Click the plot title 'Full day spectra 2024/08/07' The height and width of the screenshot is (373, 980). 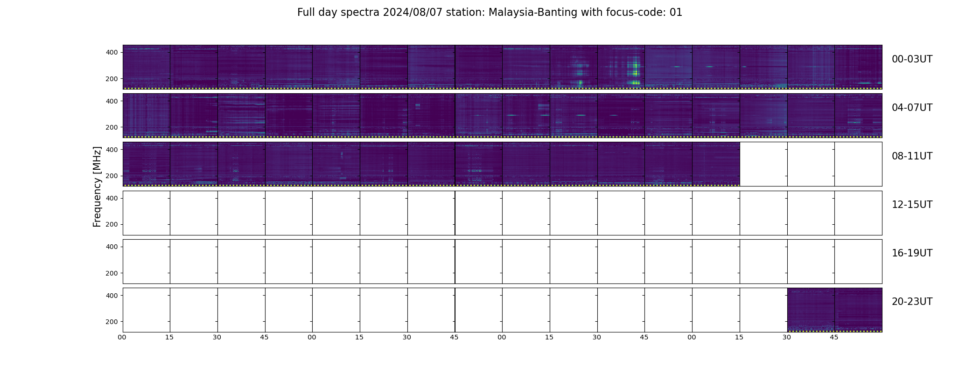pos(370,13)
